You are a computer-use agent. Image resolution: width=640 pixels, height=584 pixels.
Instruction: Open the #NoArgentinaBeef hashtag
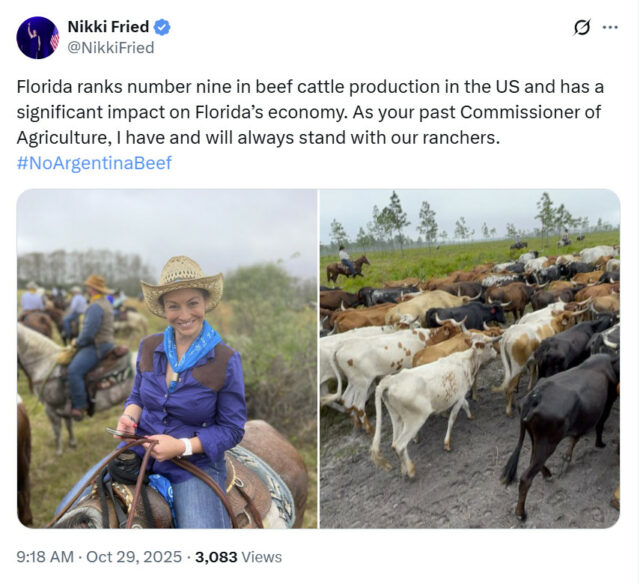[94, 163]
